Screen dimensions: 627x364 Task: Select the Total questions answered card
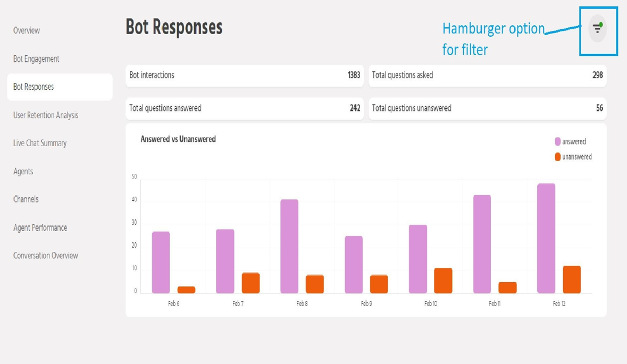point(245,108)
